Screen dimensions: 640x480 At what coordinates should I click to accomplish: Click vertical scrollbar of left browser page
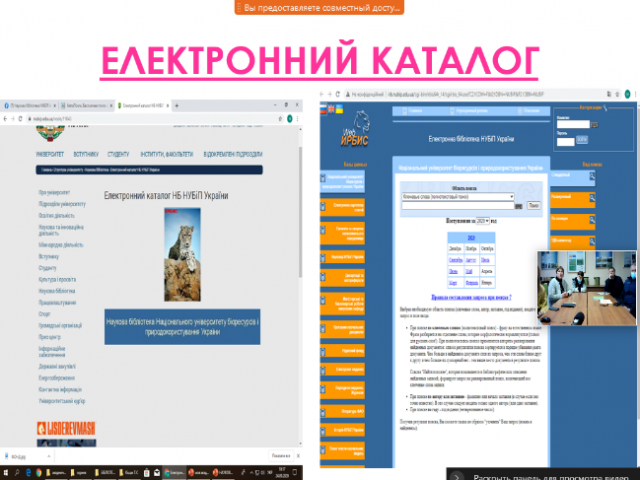coord(301,212)
